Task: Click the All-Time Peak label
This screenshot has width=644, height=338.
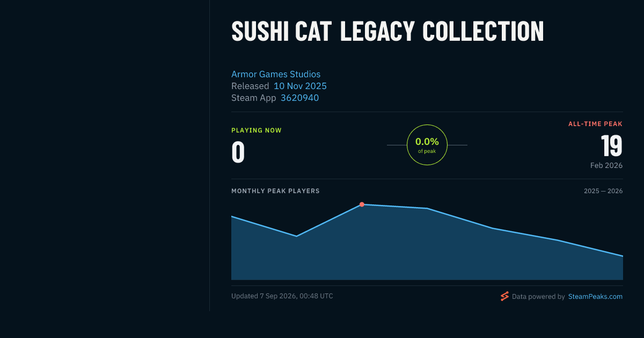Action: 596,124
